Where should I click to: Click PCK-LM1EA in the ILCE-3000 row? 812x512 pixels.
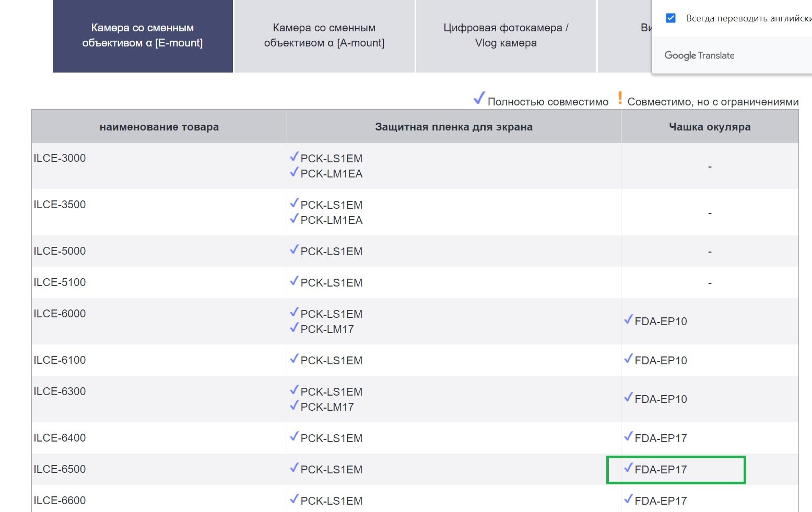coord(331,174)
